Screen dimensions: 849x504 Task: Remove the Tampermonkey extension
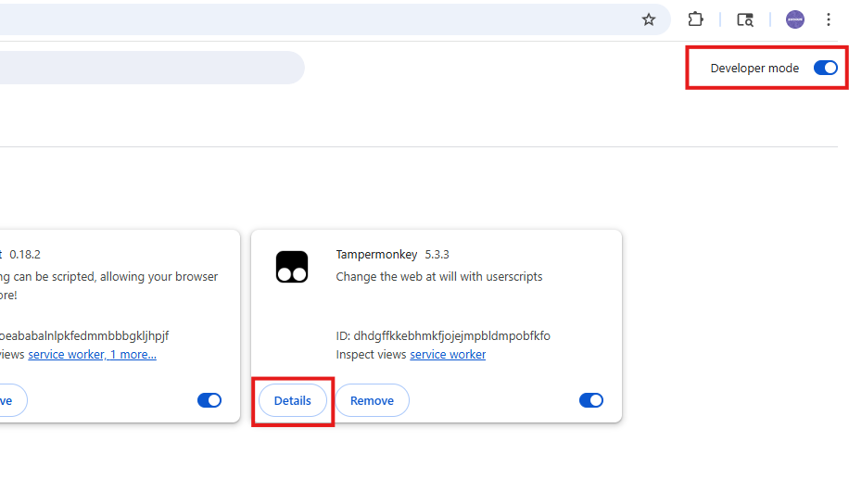[372, 400]
